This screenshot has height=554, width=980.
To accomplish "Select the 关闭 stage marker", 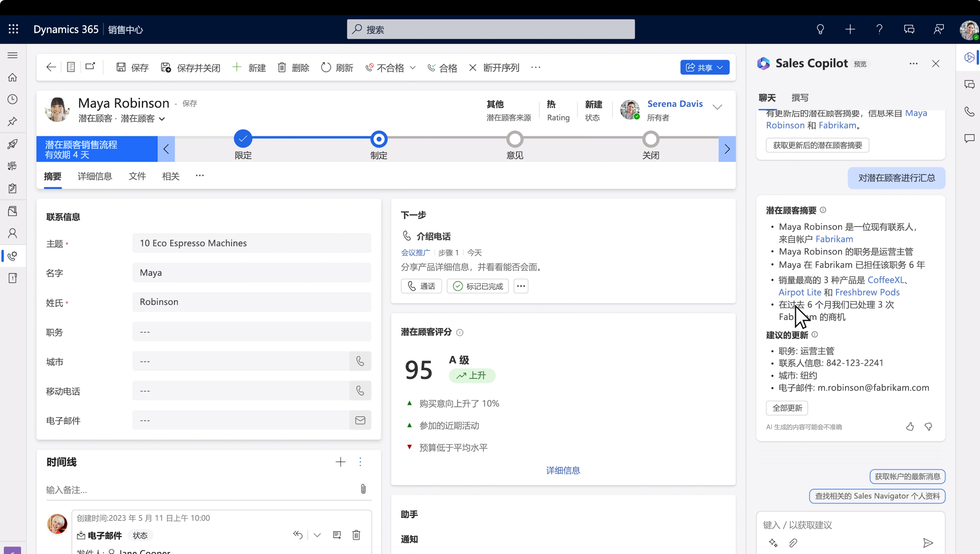I will (x=651, y=139).
